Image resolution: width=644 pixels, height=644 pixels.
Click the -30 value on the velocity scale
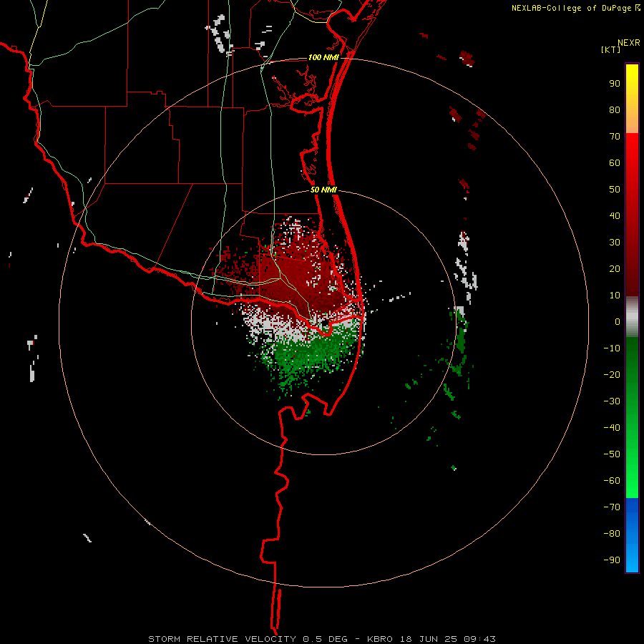tap(612, 401)
